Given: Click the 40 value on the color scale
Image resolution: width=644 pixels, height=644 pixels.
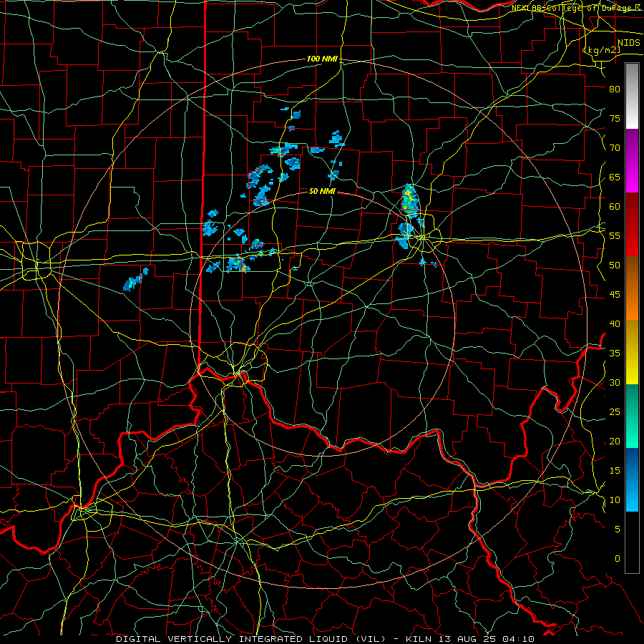Looking at the screenshot, I should point(615,323).
